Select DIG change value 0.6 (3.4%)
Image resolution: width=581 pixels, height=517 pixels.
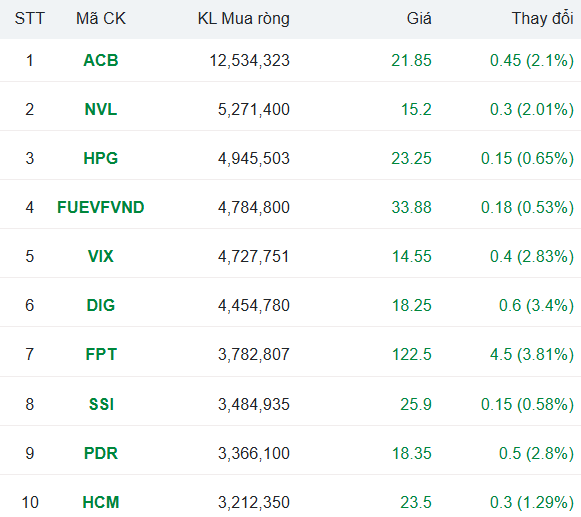coord(536,305)
